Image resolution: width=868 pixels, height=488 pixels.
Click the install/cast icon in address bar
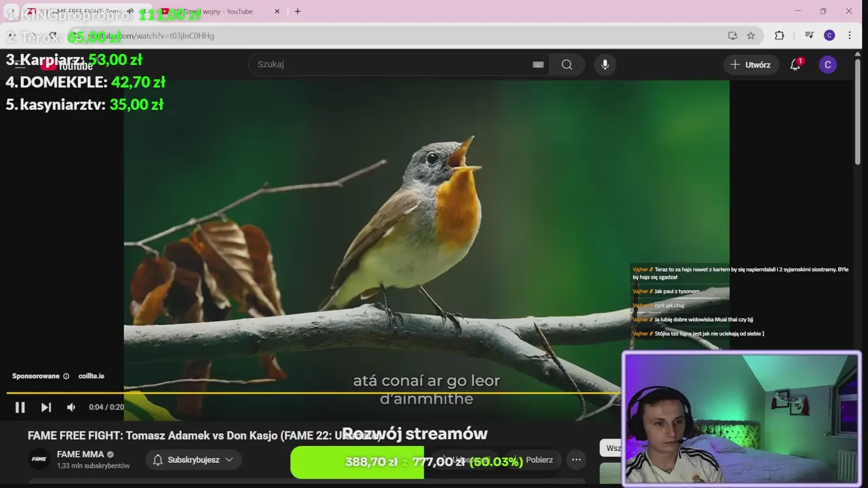click(x=732, y=35)
